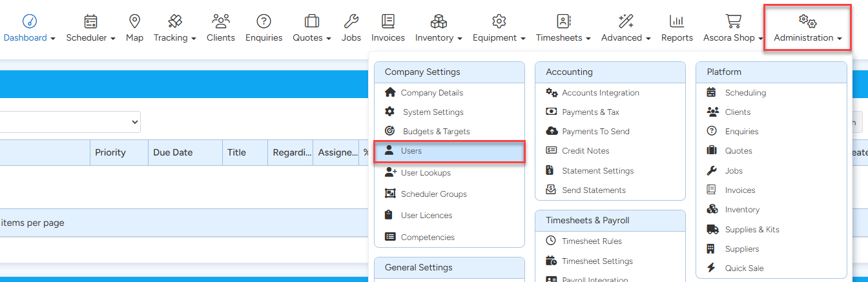Select Users under Company Settings
The image size is (868, 282).
point(411,151)
